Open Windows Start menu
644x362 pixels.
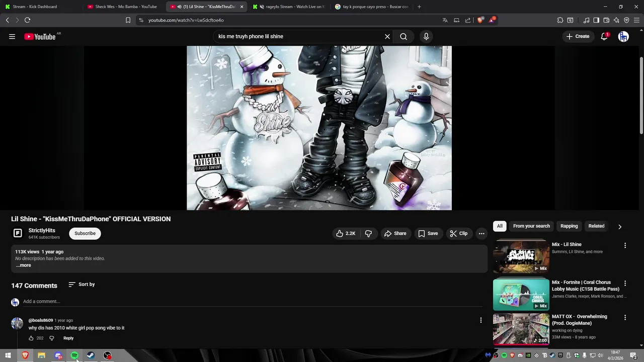[8, 355]
